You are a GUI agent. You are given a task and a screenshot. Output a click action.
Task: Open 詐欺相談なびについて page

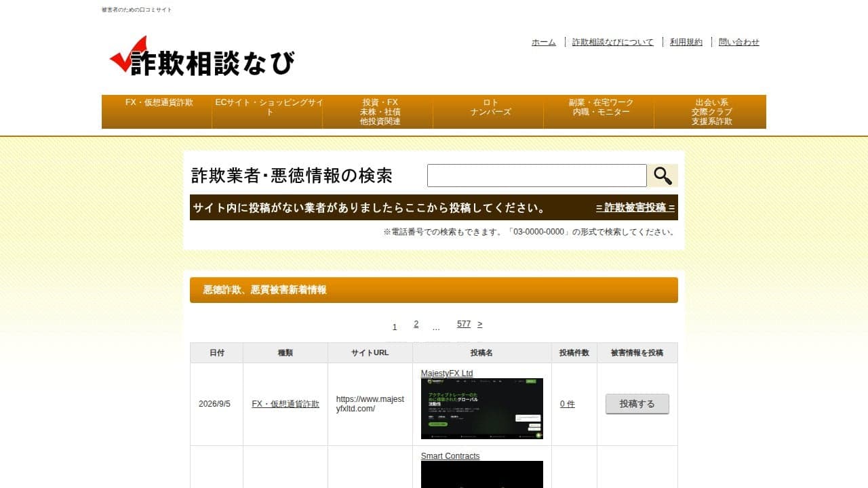point(613,42)
